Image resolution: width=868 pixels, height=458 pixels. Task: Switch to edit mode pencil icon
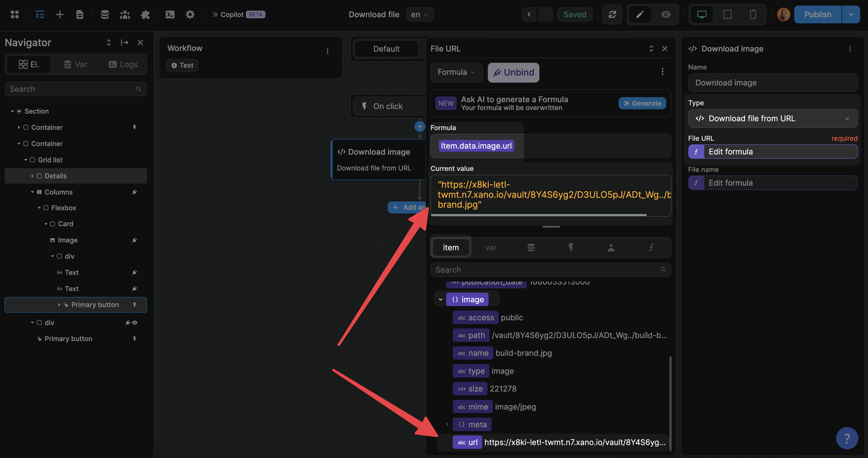(640, 14)
